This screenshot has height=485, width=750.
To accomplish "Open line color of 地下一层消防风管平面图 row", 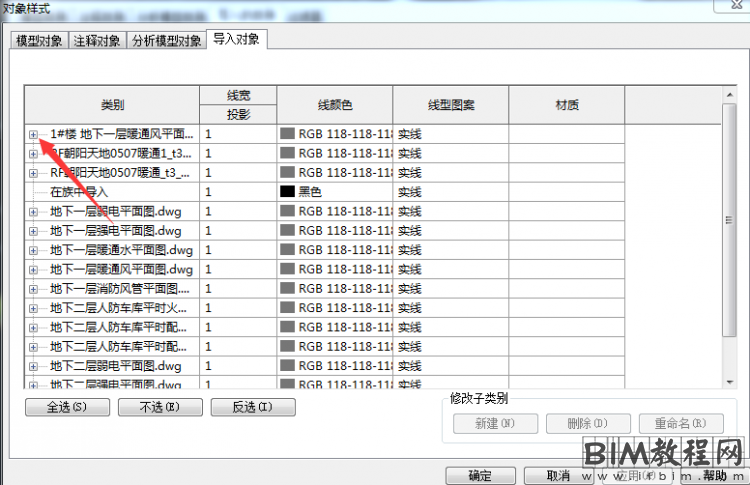I will click(335, 288).
